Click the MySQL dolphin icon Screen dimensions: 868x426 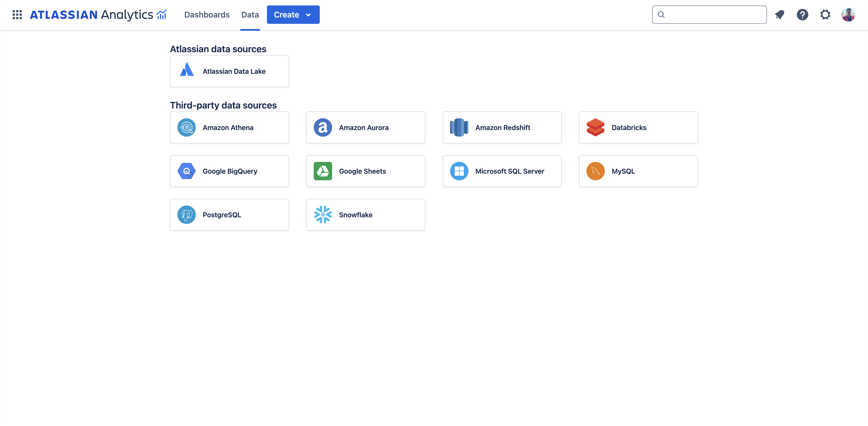click(595, 171)
